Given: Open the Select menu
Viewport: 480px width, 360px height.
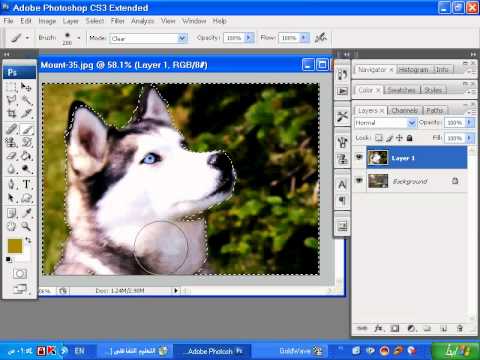Looking at the screenshot, I should [x=95, y=21].
